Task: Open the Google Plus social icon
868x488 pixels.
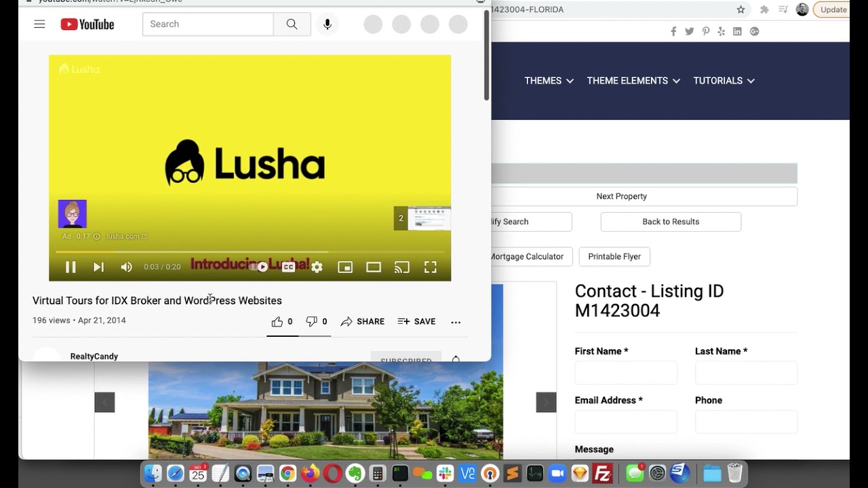Action: point(754,31)
